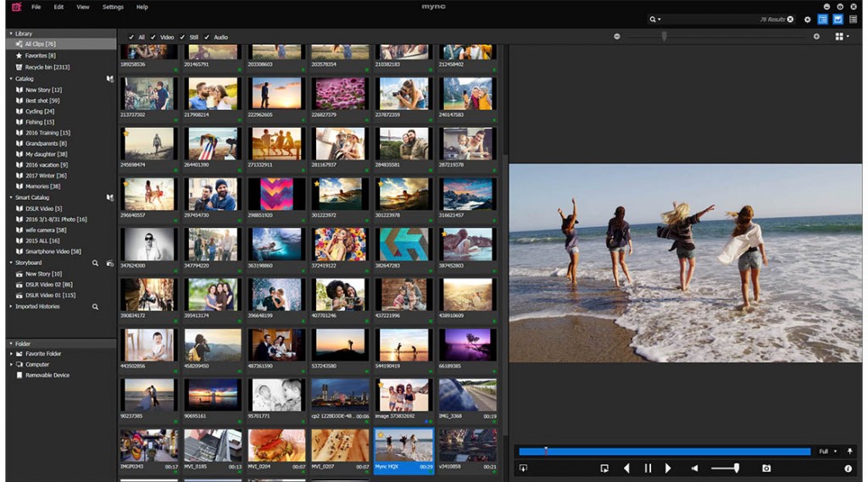Screen dimensions: 868x482
Task: Toggle the Still filter checkbox
Action: (x=182, y=37)
